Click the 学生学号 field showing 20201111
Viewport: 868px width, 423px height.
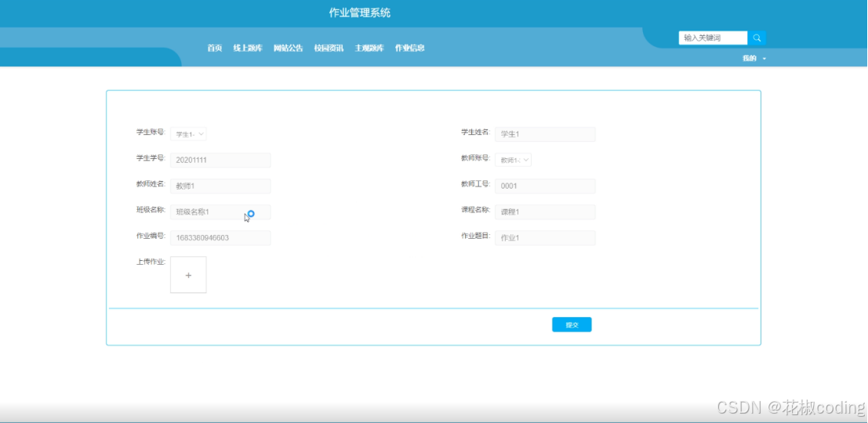click(x=220, y=161)
